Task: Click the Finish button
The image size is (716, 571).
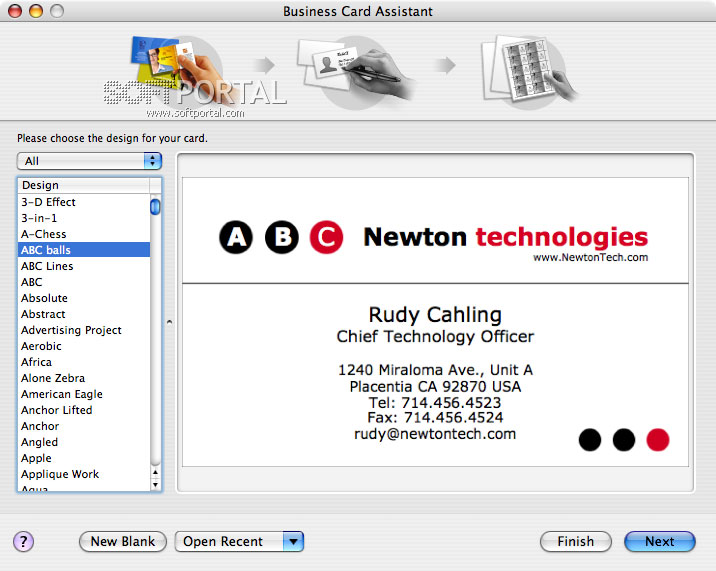Action: tap(575, 542)
